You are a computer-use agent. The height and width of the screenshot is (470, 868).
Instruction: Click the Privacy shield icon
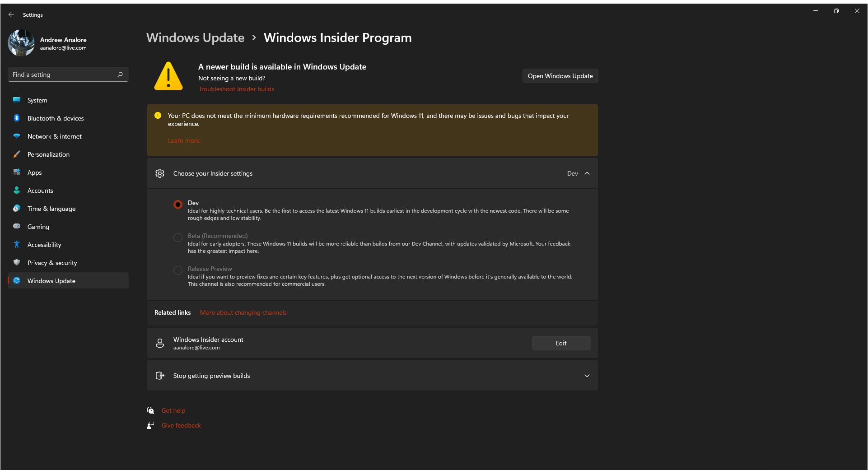pos(17,262)
